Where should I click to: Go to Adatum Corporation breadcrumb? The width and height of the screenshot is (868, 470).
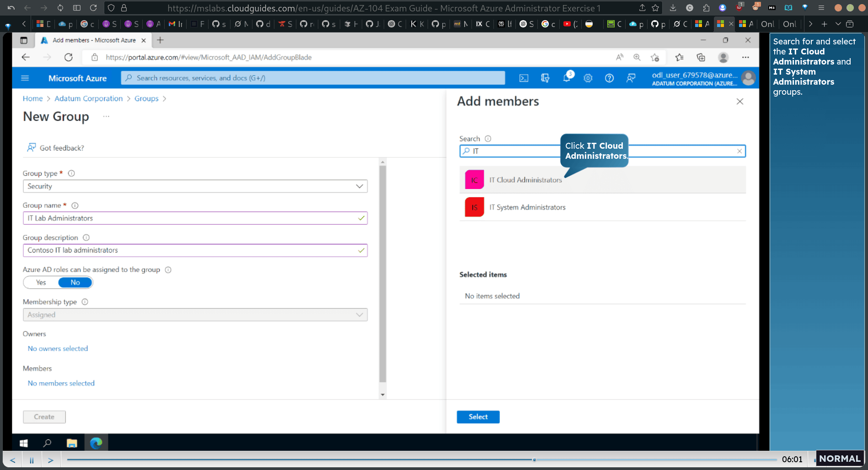[x=89, y=98]
